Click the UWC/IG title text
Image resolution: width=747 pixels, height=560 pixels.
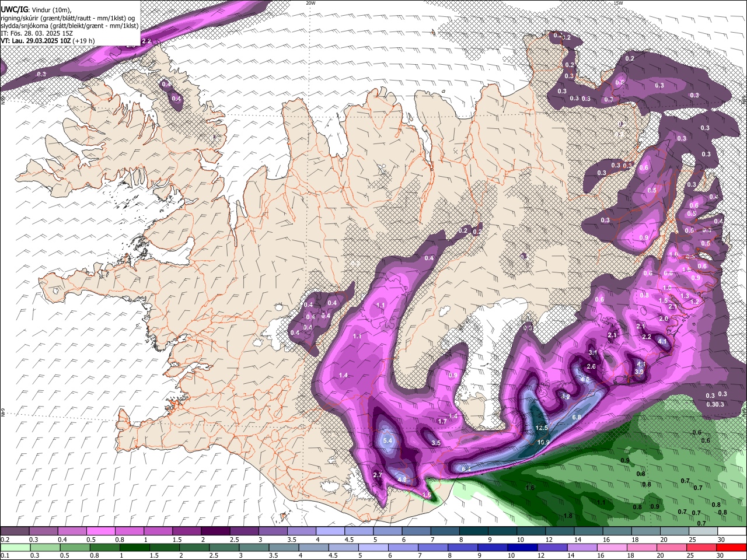[13, 10]
